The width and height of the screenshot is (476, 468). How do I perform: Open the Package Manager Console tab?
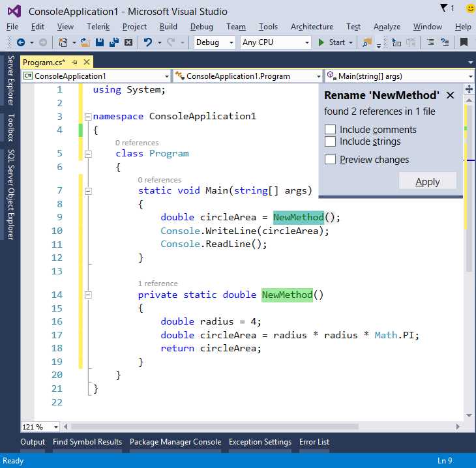(x=175, y=442)
